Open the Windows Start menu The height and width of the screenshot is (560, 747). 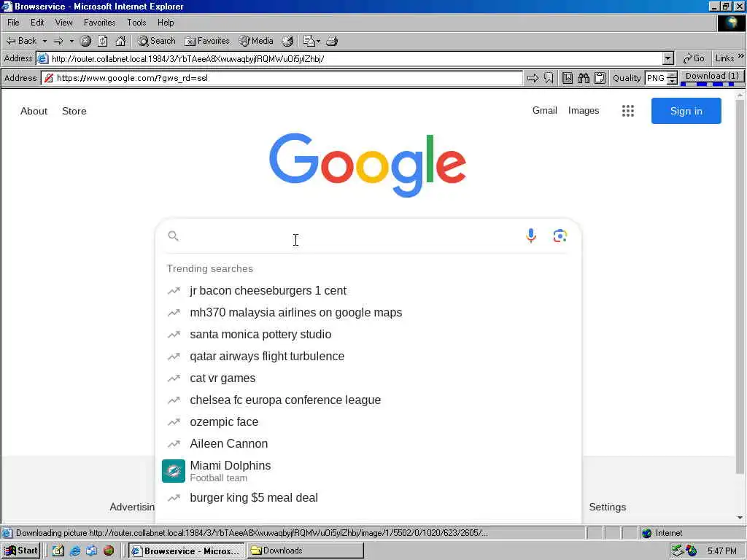click(21, 551)
